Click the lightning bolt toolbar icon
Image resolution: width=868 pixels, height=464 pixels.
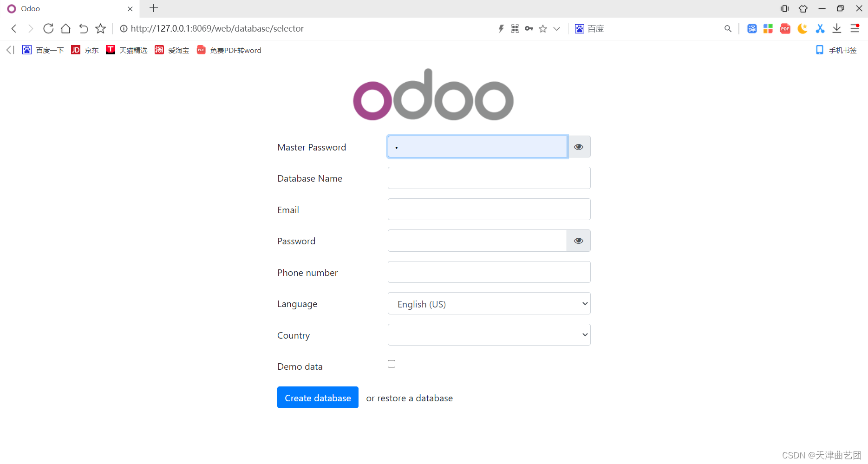(x=501, y=28)
